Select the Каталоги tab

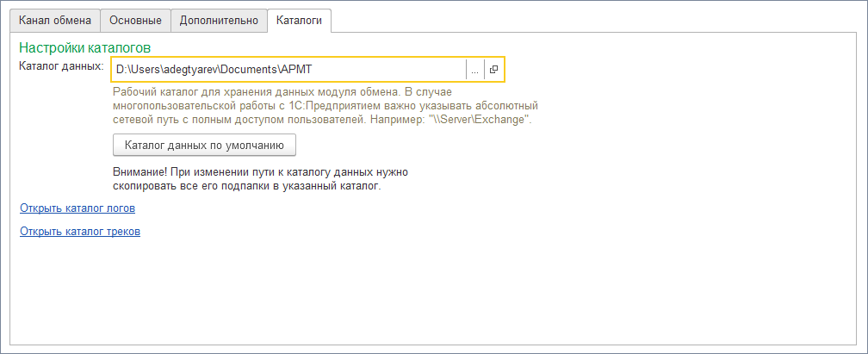click(299, 21)
